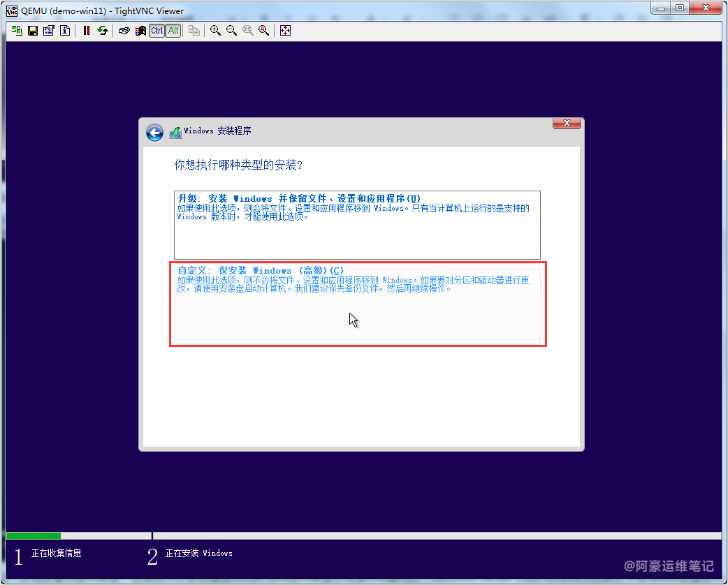The height and width of the screenshot is (585, 728).
Task: Close the Windows 安装程序 dialog
Action: tap(567, 124)
